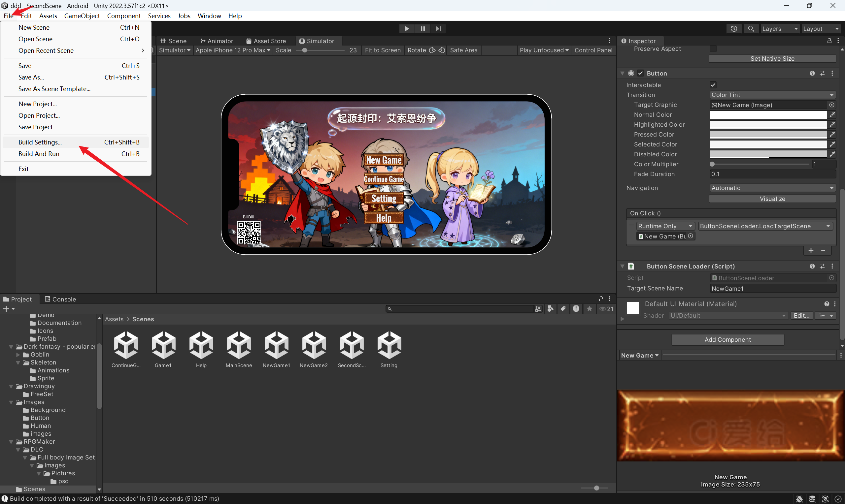
Task: Click the Pause button in the toolbar
Action: [422, 29]
